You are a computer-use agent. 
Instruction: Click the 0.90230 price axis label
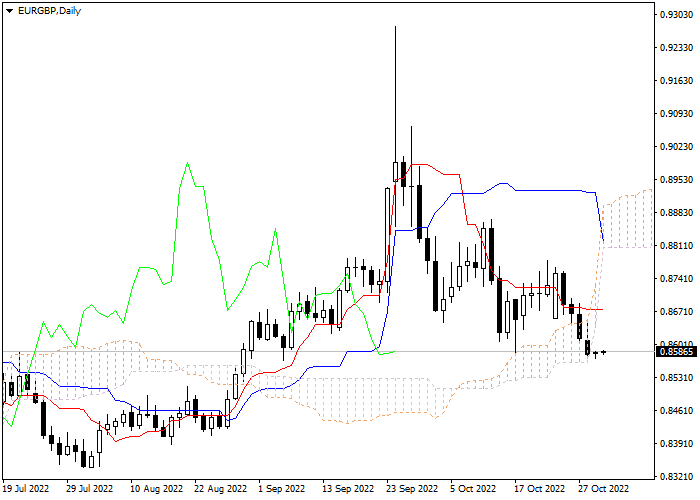point(677,147)
